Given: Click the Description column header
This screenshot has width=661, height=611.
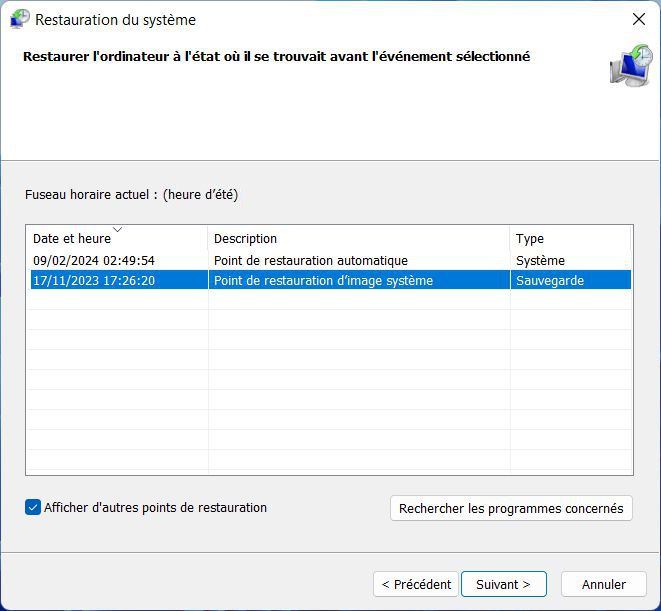Looking at the screenshot, I should coord(359,238).
